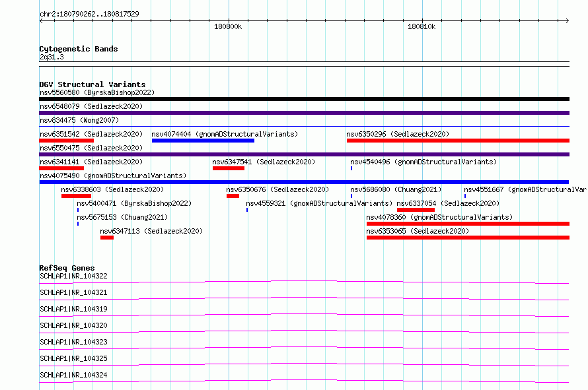Click the DGV Structural Variants track title
The height and width of the screenshot is (390, 588).
pos(92,84)
